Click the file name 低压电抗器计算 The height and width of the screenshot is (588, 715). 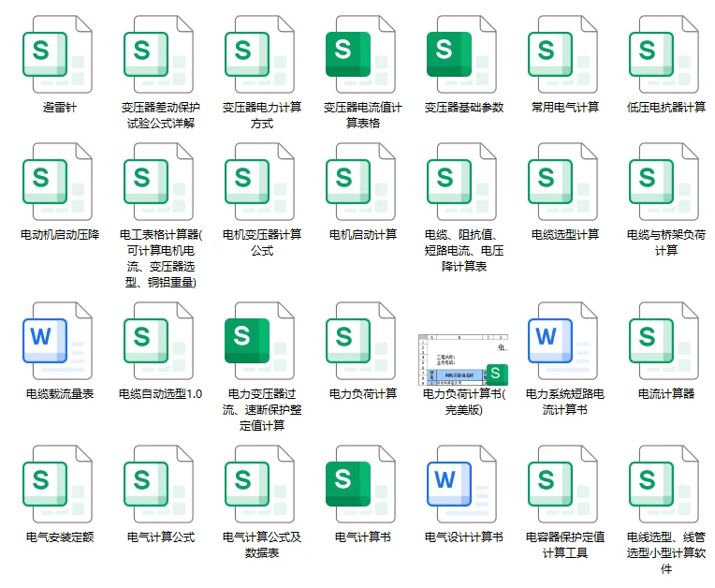(x=666, y=108)
